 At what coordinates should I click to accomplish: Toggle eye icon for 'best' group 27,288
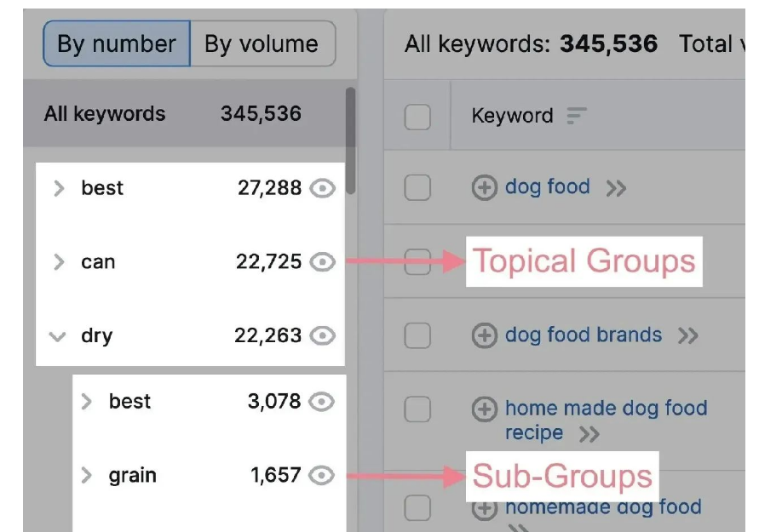tap(322, 188)
